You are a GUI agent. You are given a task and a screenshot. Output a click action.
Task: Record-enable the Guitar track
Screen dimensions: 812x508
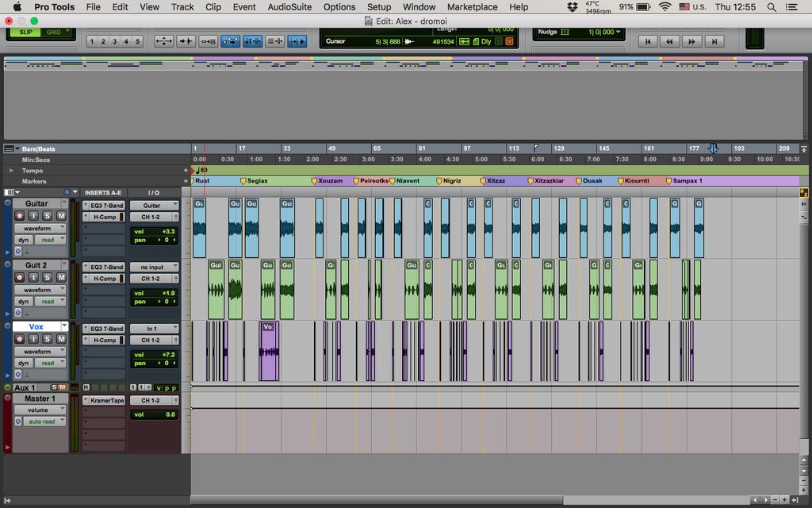(x=20, y=216)
